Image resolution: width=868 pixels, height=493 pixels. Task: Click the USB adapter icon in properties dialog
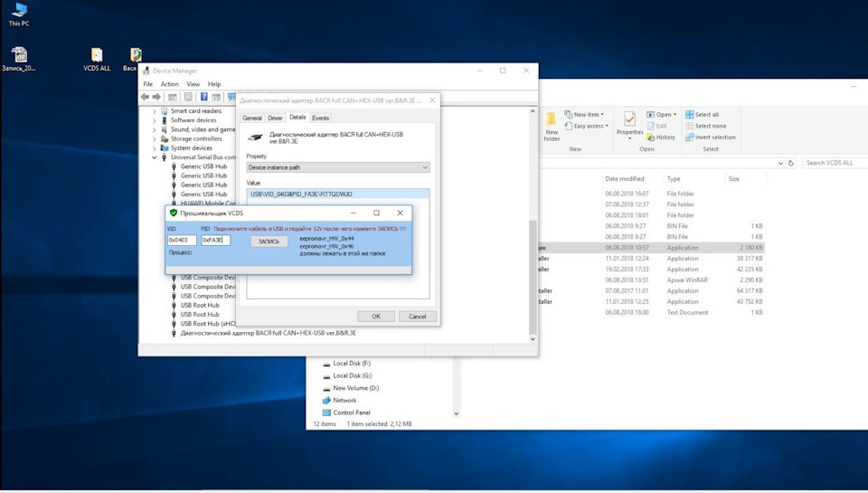pos(255,137)
